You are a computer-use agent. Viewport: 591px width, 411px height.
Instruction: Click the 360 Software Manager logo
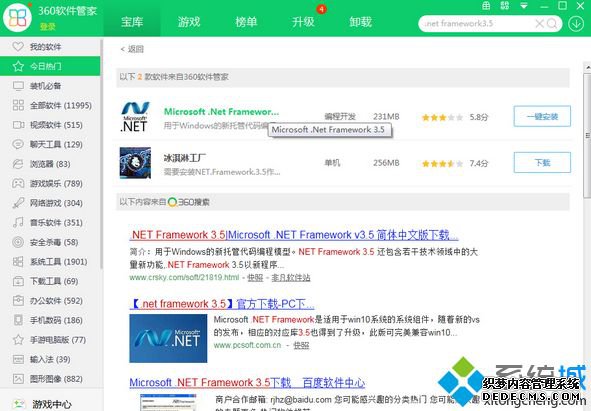click(x=17, y=17)
